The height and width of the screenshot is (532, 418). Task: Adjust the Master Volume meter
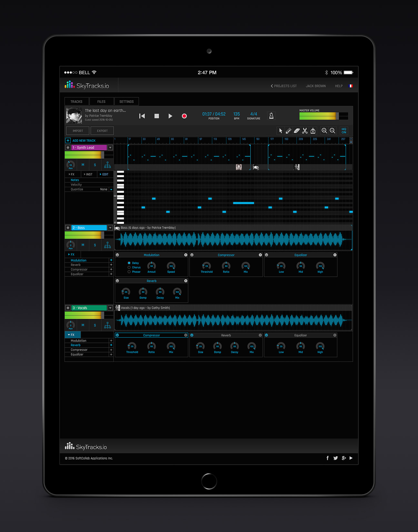click(323, 116)
